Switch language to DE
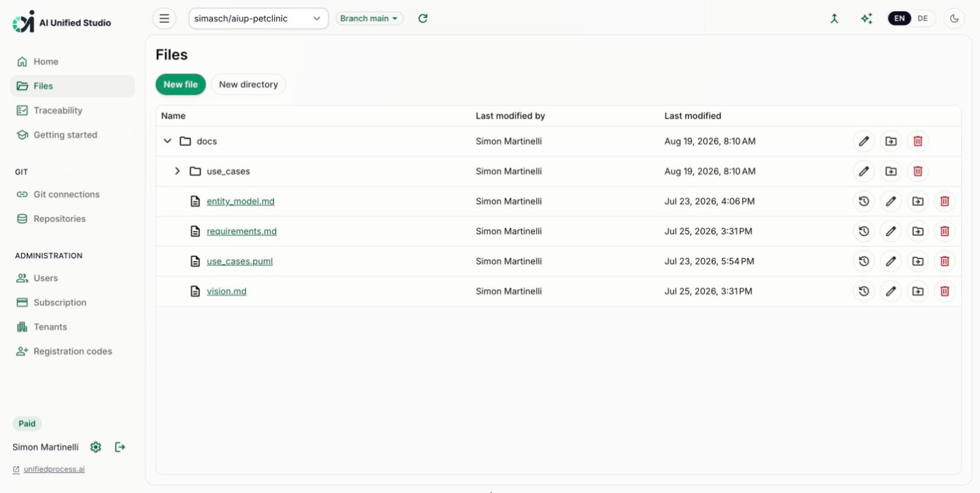This screenshot has height=493, width=980. (x=922, y=19)
